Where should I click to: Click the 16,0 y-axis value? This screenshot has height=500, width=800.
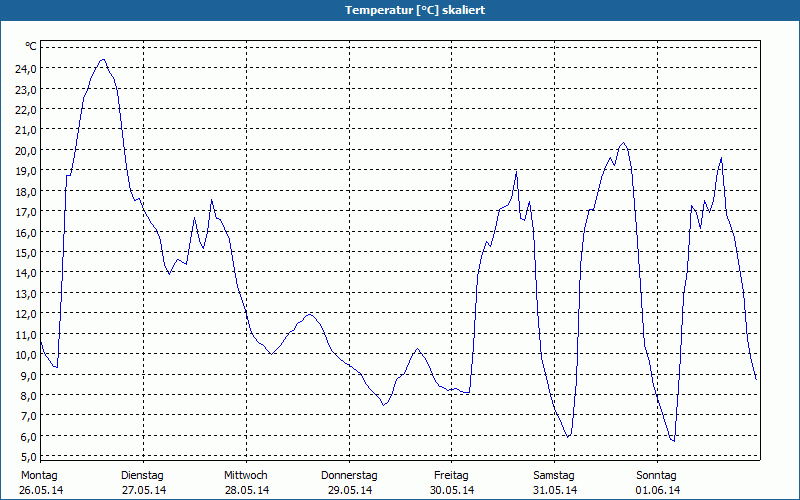point(26,232)
